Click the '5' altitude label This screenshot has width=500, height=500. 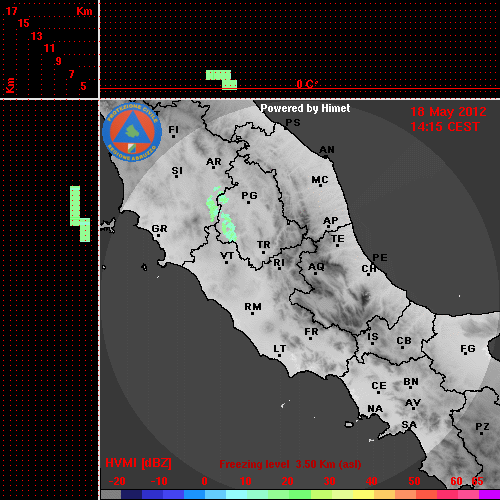click(x=83, y=86)
